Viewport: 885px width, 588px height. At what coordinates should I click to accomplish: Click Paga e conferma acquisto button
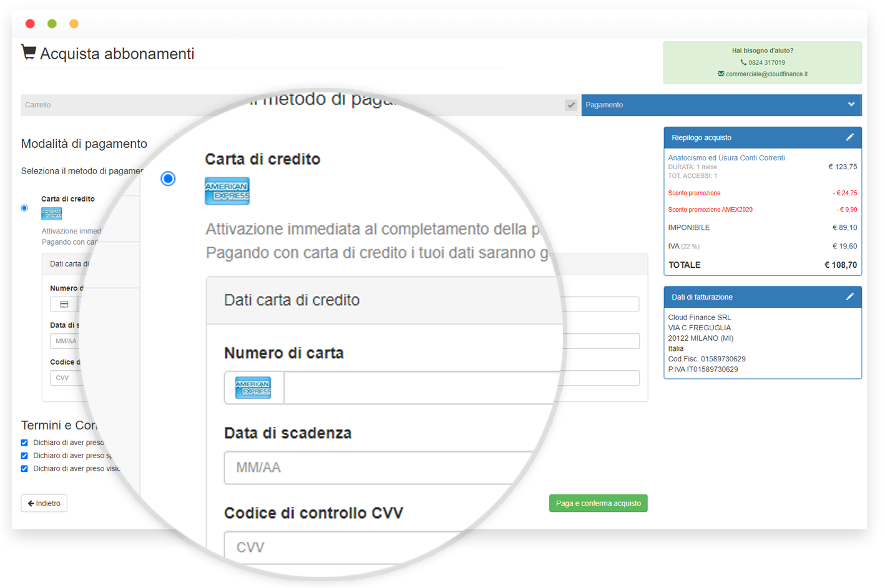(598, 503)
